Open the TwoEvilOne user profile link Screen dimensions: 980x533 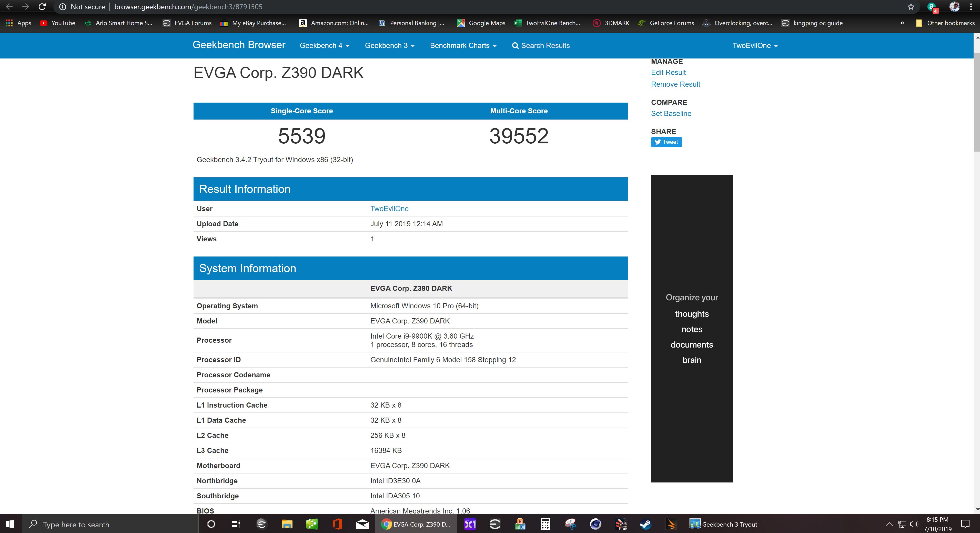pos(389,209)
